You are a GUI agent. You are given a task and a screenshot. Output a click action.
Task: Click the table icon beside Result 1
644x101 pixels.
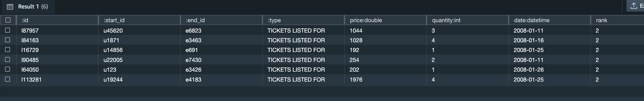click(10, 7)
